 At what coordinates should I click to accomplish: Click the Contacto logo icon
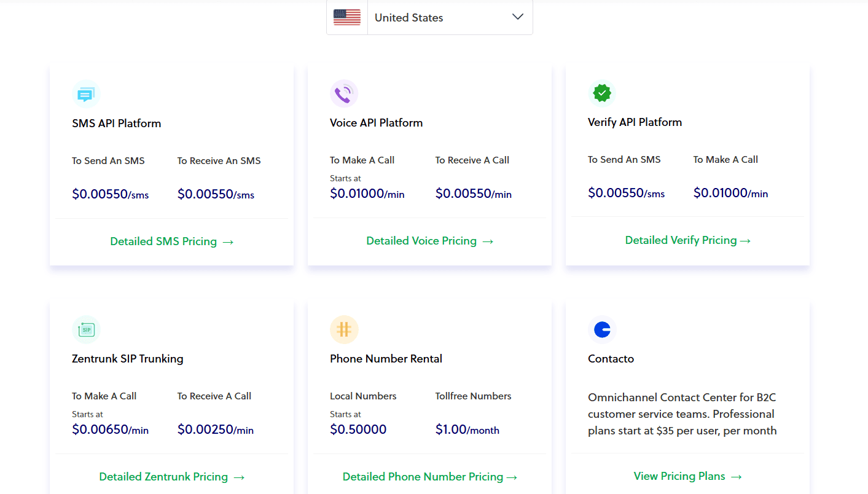(602, 330)
